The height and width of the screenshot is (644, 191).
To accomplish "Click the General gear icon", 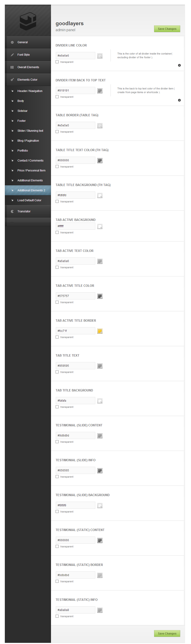I will pos(12,43).
